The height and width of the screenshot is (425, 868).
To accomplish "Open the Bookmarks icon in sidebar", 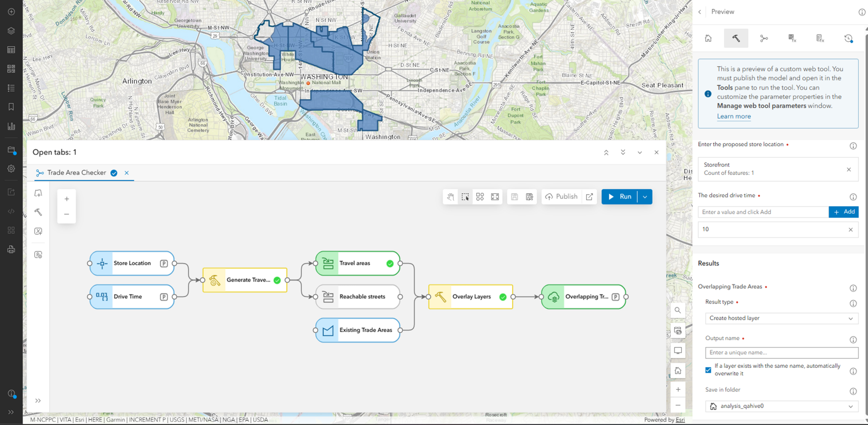I will (x=11, y=107).
